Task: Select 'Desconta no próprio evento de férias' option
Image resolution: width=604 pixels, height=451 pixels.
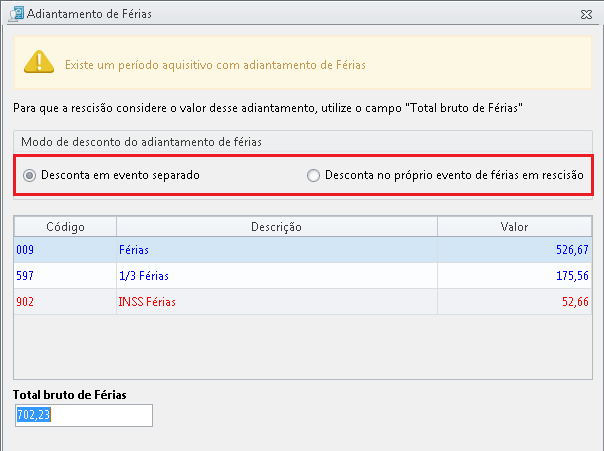Action: pos(313,176)
